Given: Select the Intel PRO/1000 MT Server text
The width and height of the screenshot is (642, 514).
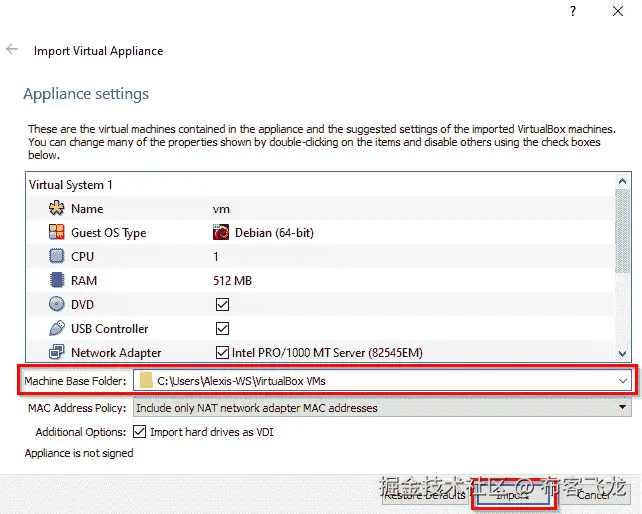Looking at the screenshot, I should (x=327, y=353).
